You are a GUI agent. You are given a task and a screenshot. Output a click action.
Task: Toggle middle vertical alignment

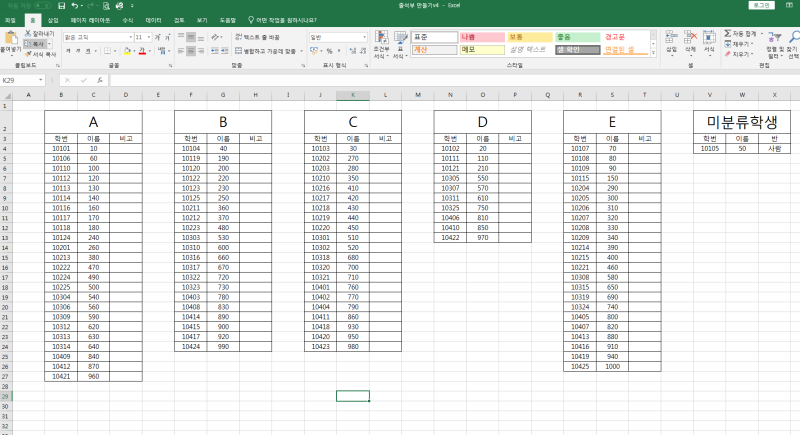[x=191, y=37]
